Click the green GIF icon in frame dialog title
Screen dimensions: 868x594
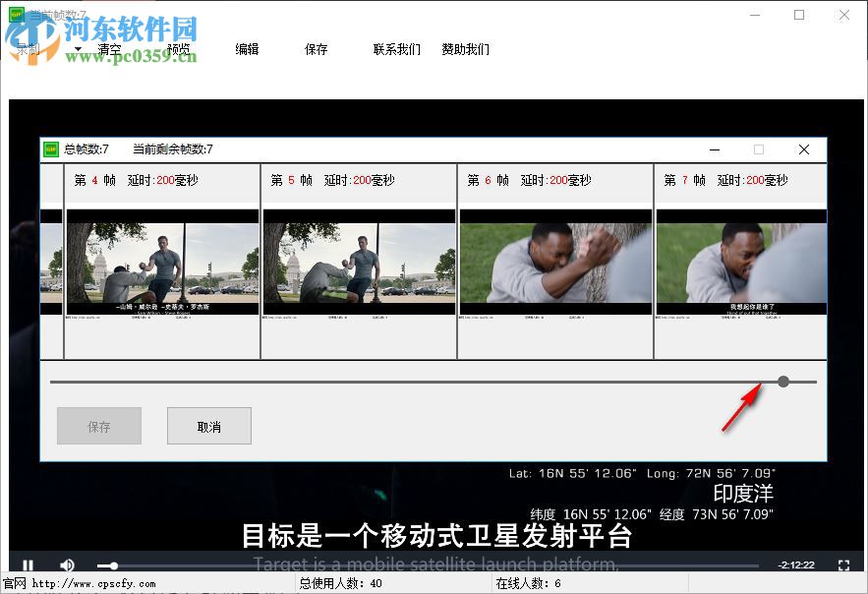coord(51,148)
